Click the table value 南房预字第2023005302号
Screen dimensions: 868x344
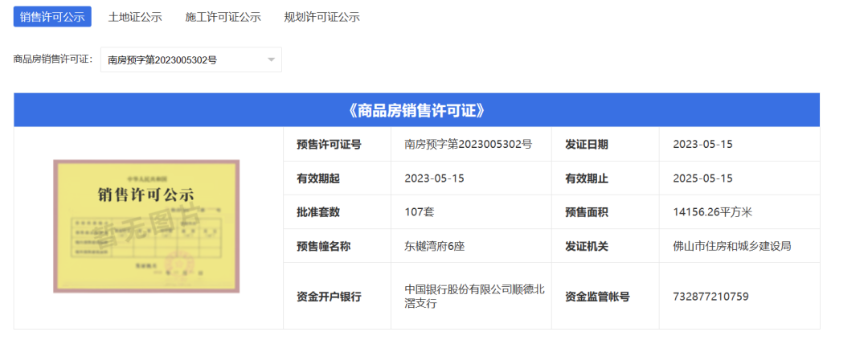(x=469, y=145)
